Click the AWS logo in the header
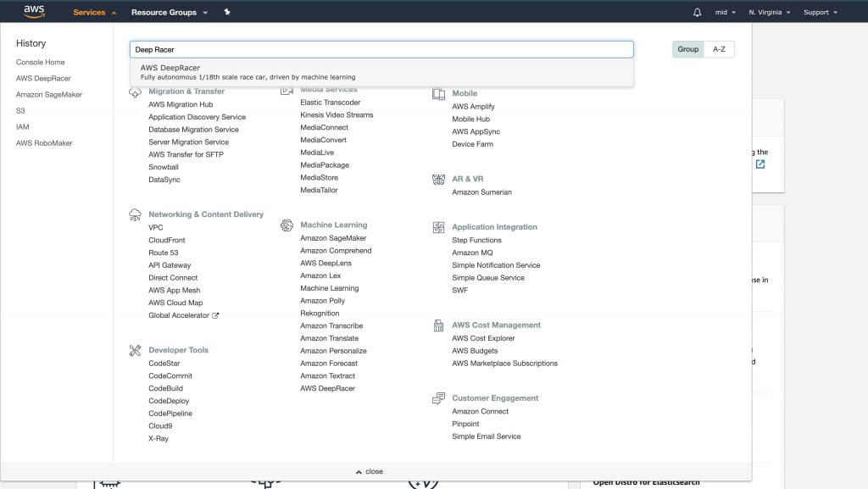Image resolution: width=868 pixels, height=489 pixels. (34, 12)
